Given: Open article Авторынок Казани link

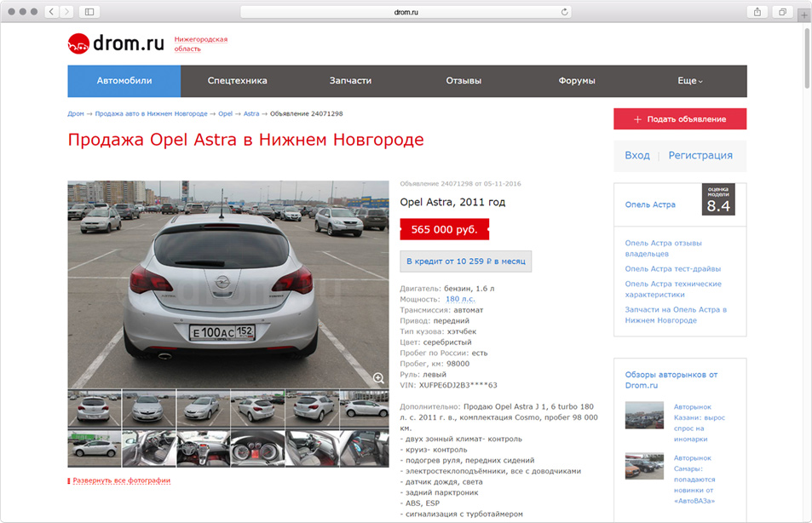Looking at the screenshot, I should 700,422.
